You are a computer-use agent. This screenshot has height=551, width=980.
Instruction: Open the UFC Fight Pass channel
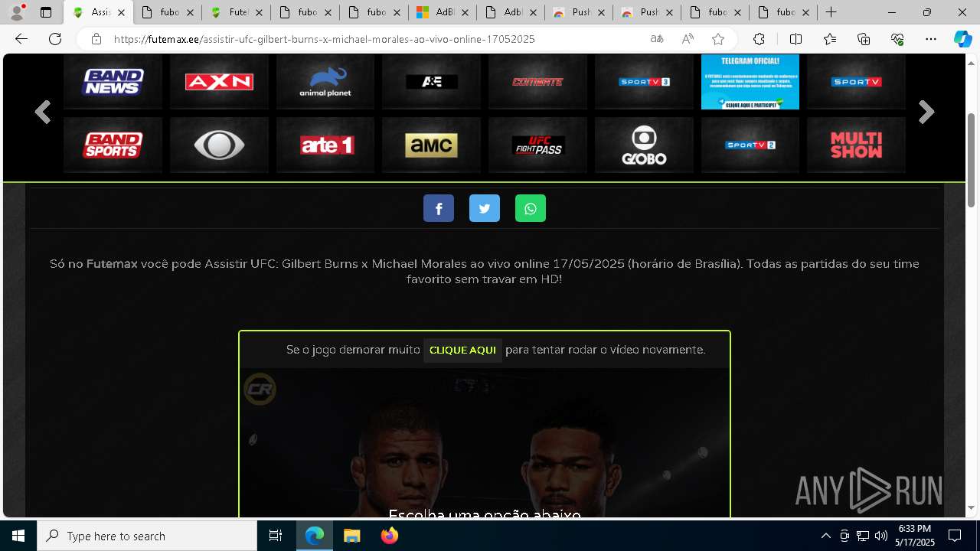coord(537,145)
